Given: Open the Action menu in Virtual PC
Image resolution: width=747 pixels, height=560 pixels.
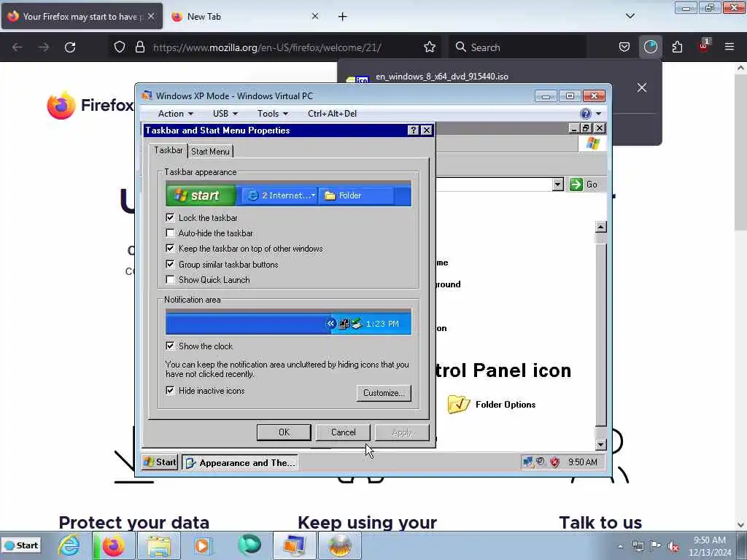Looking at the screenshot, I should point(175,113).
